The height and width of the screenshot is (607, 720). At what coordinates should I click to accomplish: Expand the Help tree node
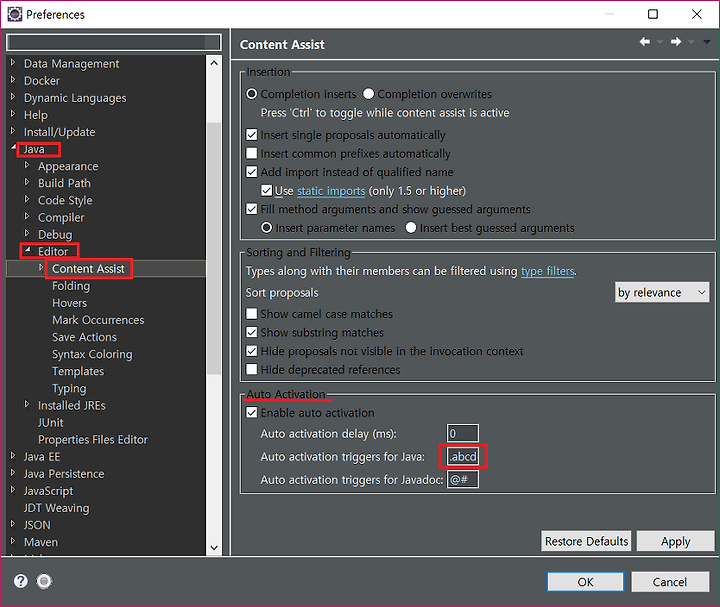coord(13,114)
